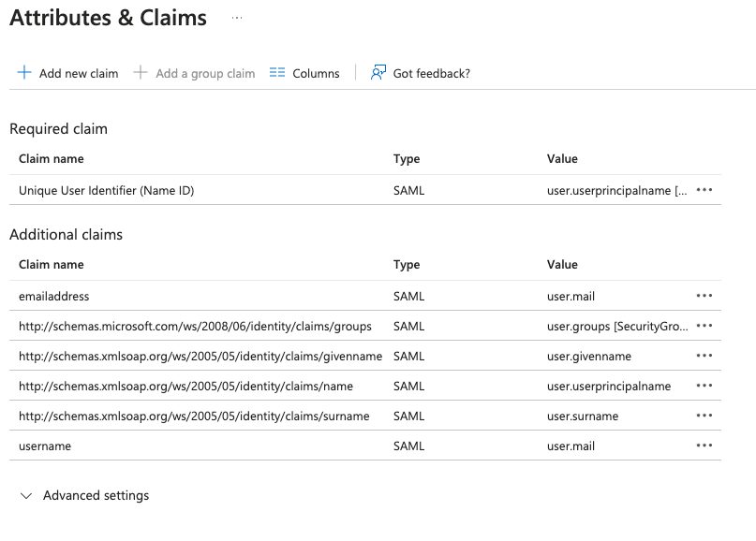Click the user.mail value in username row
The image size is (756, 541).
tap(571, 446)
